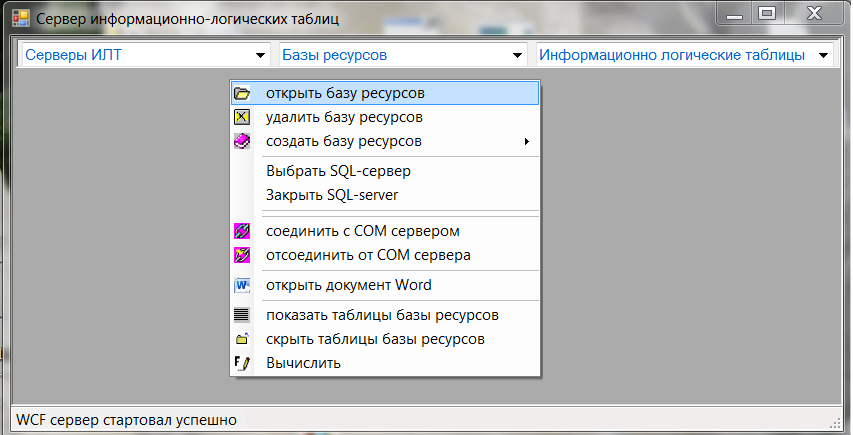Choose 'удалить базу ресурсов' from the menu
The width and height of the screenshot is (853, 435).
click(x=385, y=117)
